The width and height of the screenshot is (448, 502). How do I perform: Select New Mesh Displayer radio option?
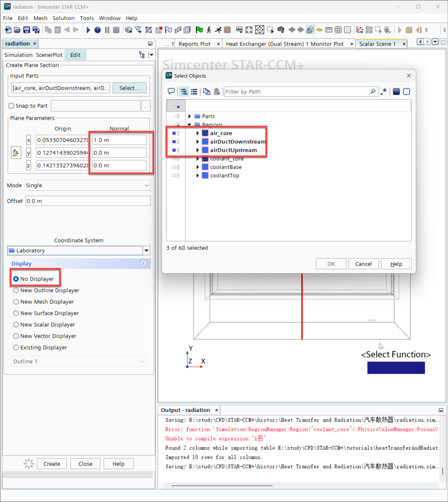tap(16, 302)
